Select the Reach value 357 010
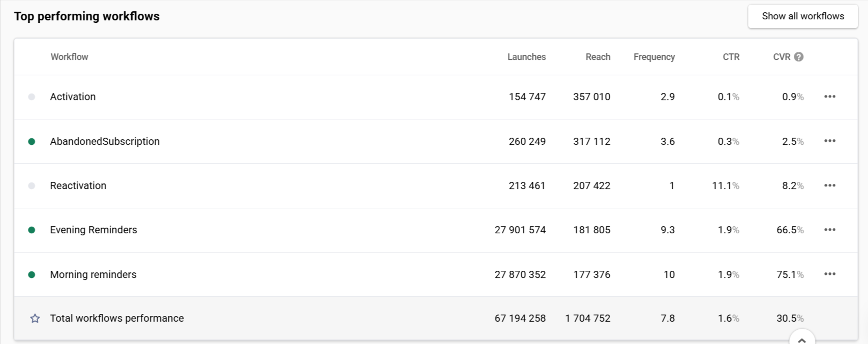The width and height of the screenshot is (868, 344). [x=591, y=97]
